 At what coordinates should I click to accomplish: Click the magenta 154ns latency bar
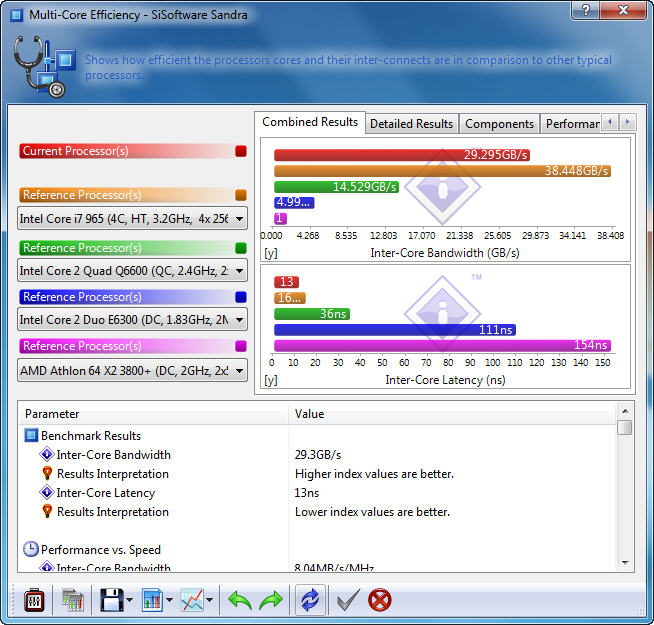coord(443,345)
